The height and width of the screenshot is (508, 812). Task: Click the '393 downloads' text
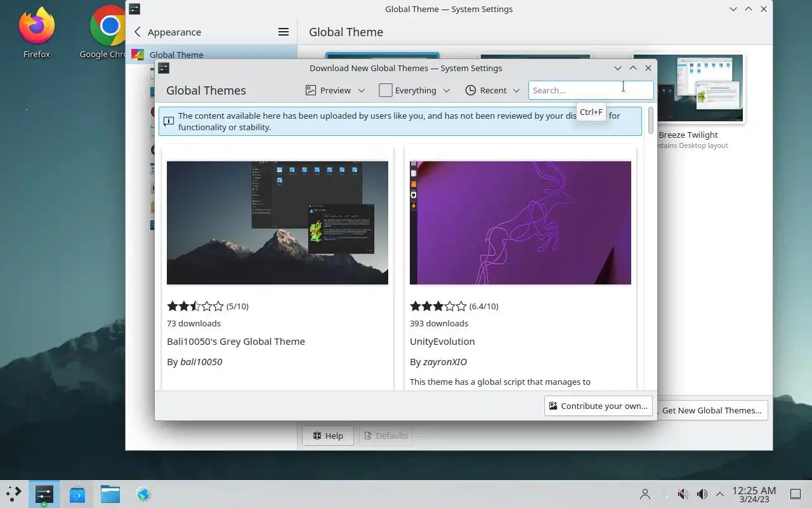(439, 323)
